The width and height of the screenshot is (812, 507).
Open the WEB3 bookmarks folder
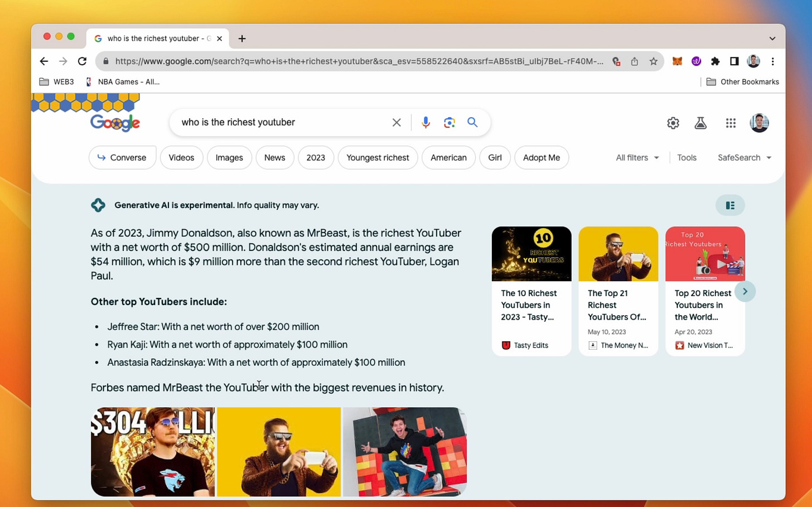point(57,81)
